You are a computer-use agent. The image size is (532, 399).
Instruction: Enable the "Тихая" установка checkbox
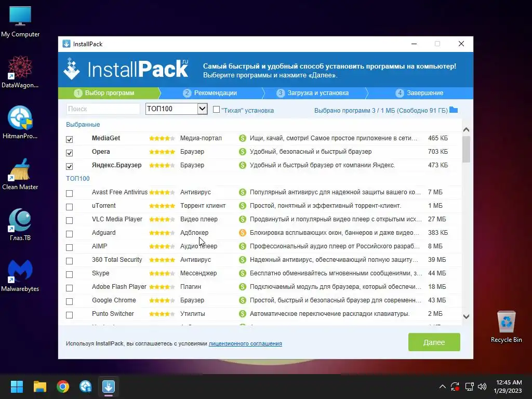point(216,109)
